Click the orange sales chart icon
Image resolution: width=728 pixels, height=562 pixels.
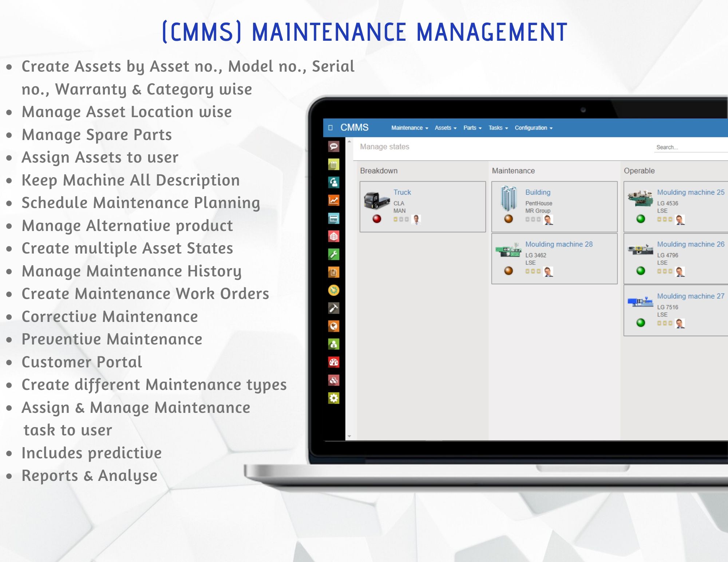[x=333, y=200]
